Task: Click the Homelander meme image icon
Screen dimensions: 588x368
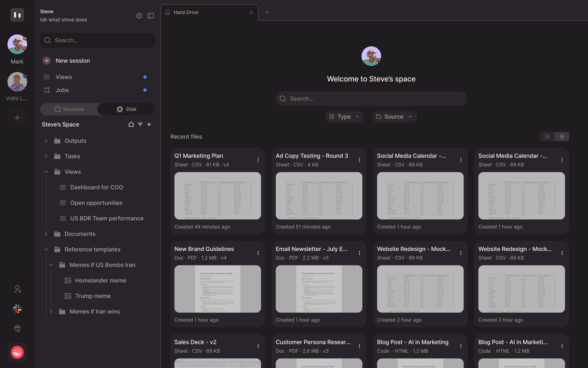Action: point(68,281)
